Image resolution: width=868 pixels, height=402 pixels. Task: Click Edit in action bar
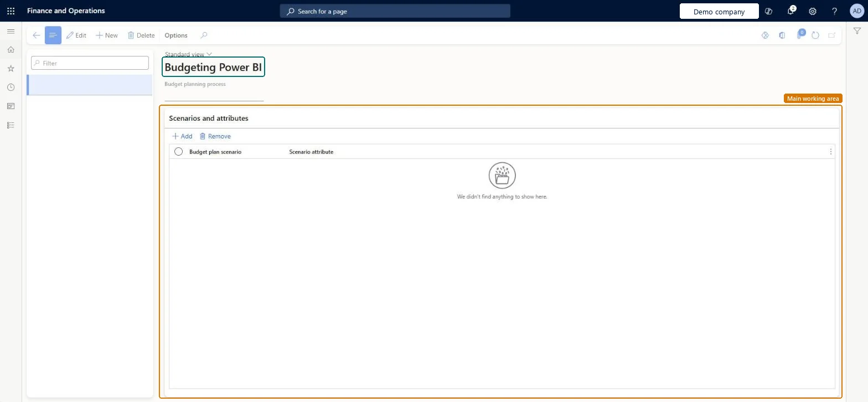coord(76,35)
